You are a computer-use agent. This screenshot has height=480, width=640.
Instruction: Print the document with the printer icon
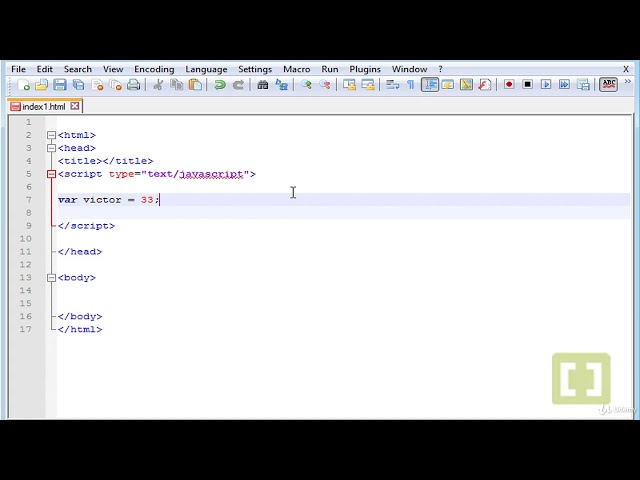pos(133,85)
